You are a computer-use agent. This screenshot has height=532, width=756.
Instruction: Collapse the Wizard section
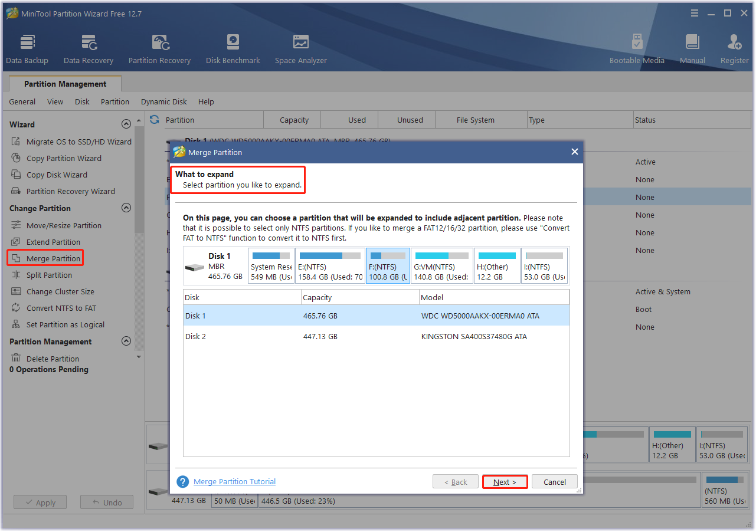coord(126,124)
